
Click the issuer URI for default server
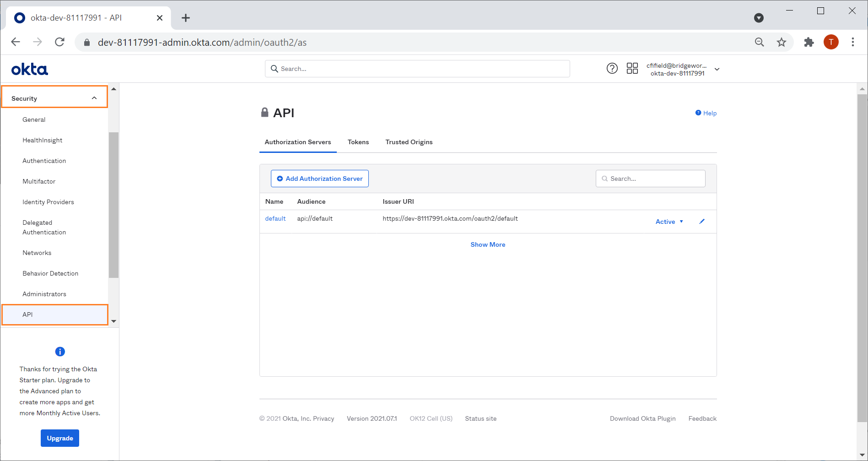coord(450,218)
